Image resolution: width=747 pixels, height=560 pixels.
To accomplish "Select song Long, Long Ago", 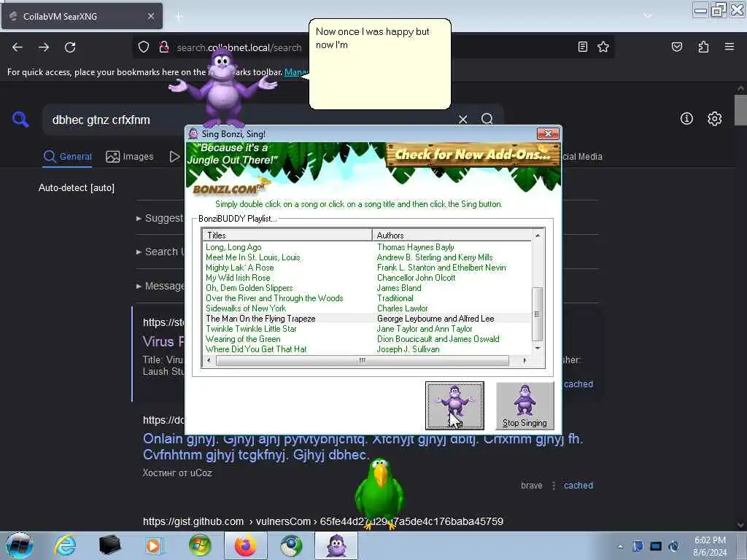I will pyautogui.click(x=233, y=247).
